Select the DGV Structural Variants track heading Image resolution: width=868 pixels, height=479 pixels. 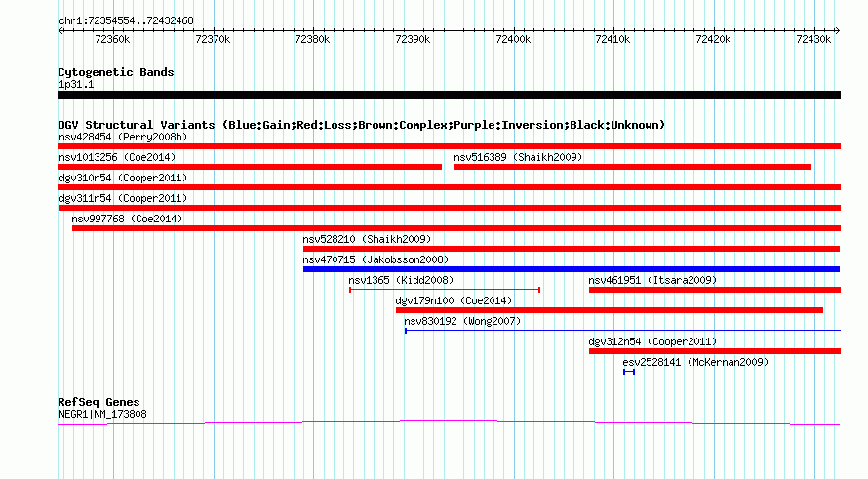click(x=362, y=125)
